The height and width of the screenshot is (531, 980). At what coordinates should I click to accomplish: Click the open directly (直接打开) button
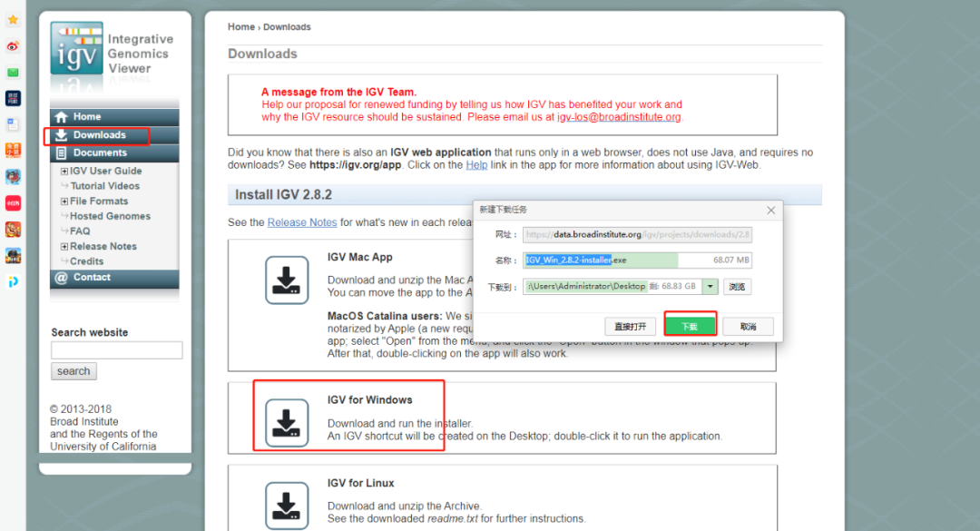point(630,326)
